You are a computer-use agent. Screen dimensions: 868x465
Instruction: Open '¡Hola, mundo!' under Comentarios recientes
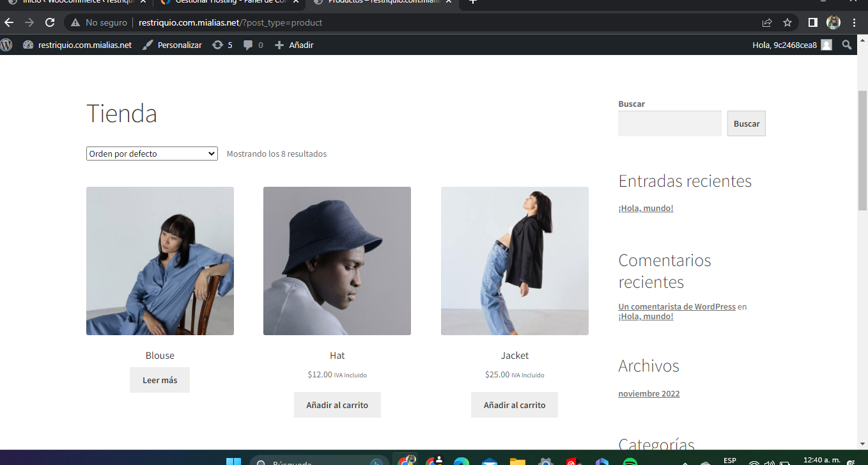pos(646,316)
